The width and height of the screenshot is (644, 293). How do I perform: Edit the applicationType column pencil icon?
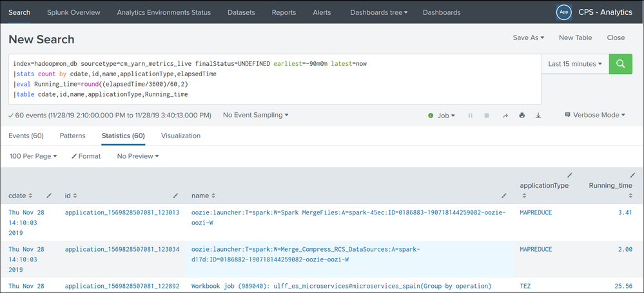coord(570,175)
